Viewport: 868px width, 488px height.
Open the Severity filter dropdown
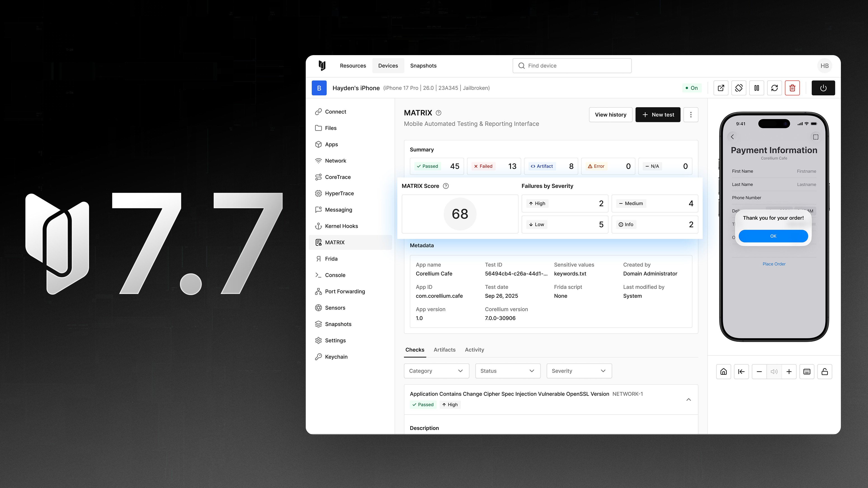(579, 371)
